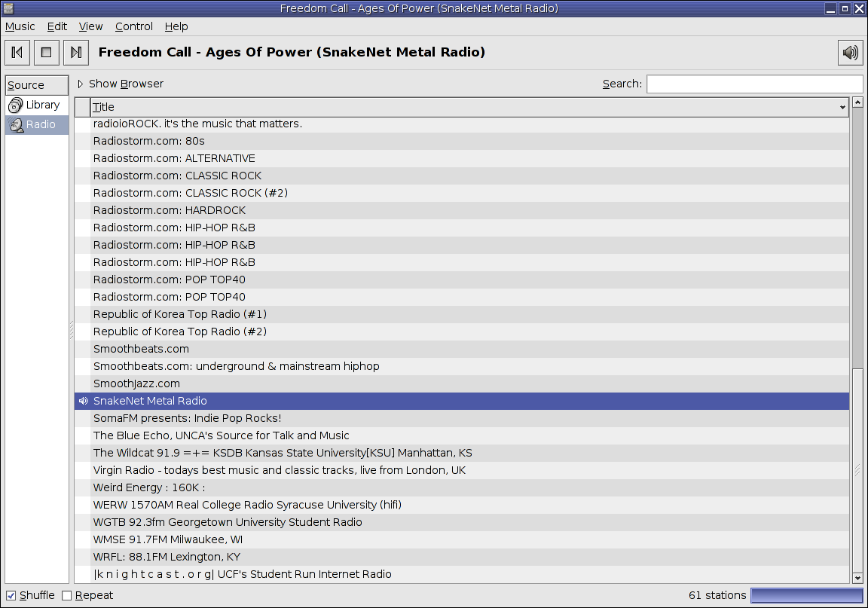Enable the Repeat checkbox
The height and width of the screenshot is (608, 868).
[67, 596]
